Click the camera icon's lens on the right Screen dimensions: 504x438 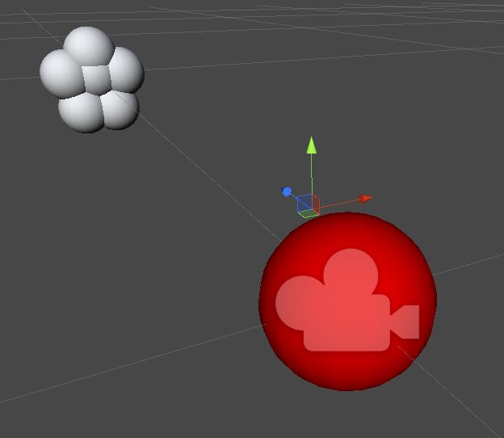407,322
